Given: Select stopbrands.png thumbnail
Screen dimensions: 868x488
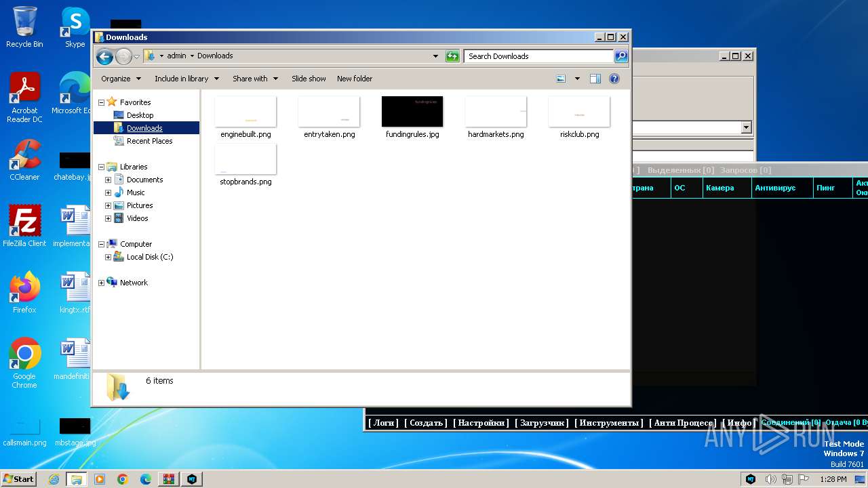Looking at the screenshot, I should click(x=245, y=165).
